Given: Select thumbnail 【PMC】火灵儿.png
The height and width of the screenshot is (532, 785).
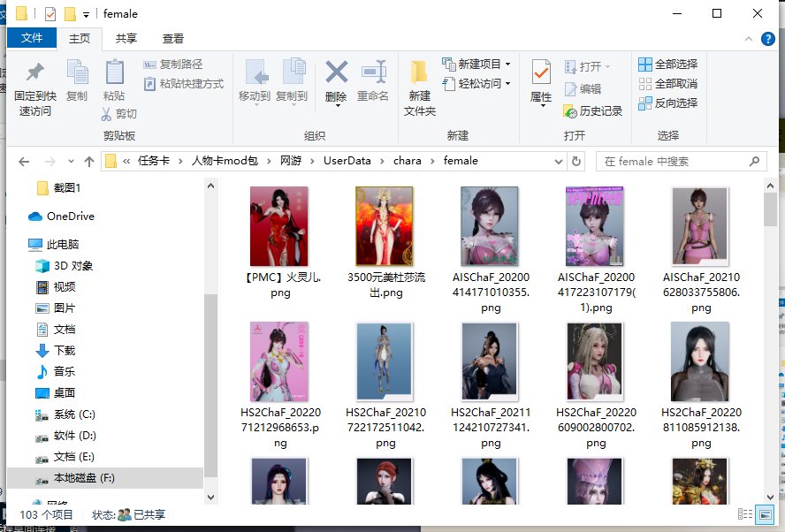Looking at the screenshot, I should click(x=278, y=226).
